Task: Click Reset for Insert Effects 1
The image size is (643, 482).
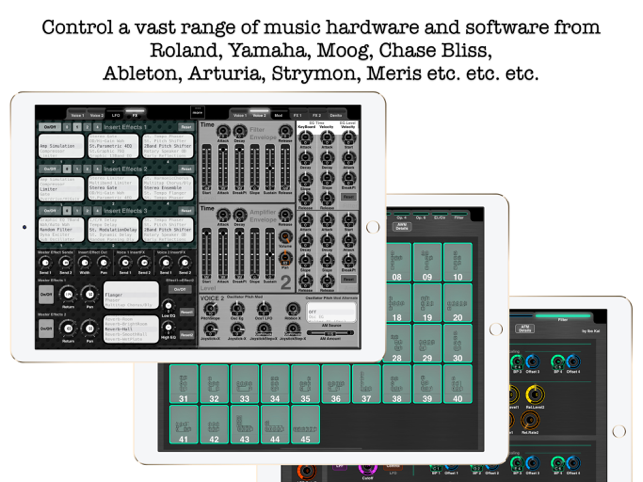Action: [x=186, y=127]
